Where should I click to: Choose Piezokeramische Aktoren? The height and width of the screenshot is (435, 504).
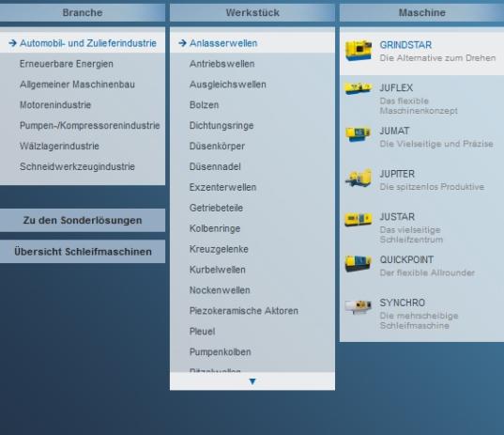pos(244,311)
